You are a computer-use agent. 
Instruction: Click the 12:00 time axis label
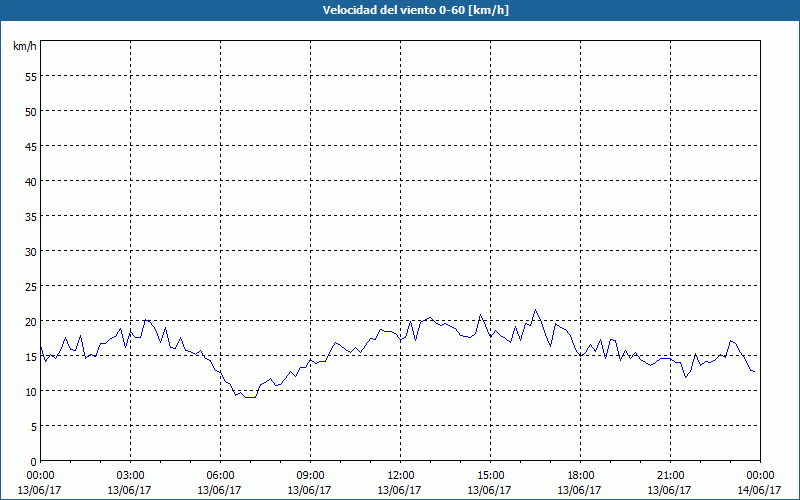pos(401,476)
